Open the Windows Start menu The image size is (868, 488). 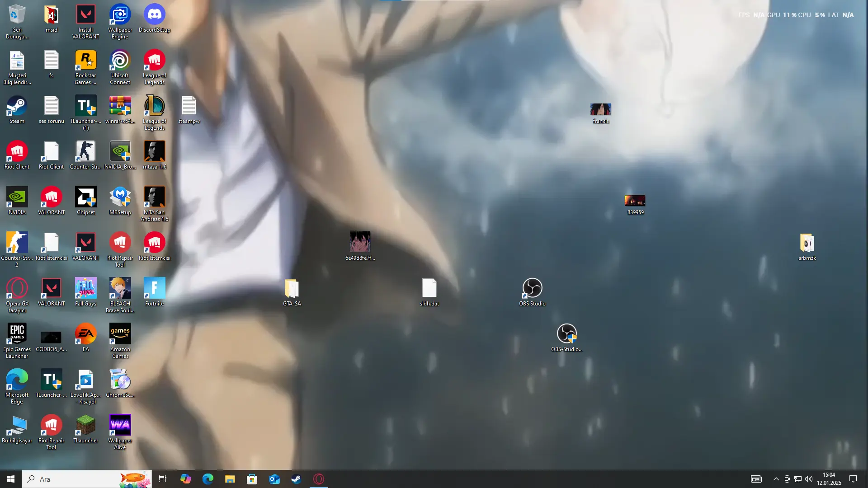click(11, 479)
